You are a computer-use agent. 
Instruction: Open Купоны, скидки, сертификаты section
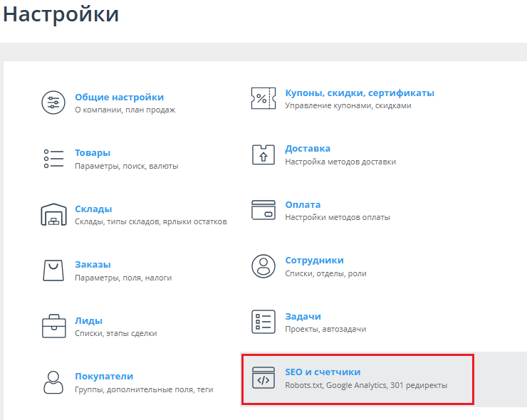[359, 93]
